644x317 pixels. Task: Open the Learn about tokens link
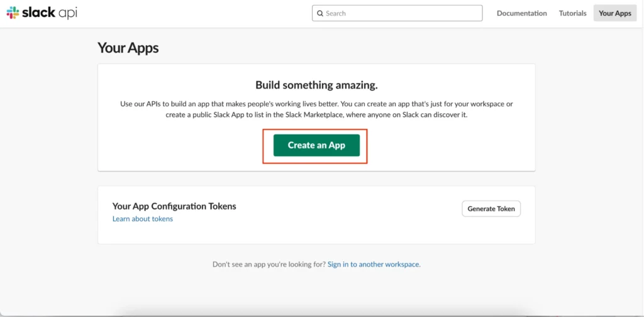click(142, 219)
